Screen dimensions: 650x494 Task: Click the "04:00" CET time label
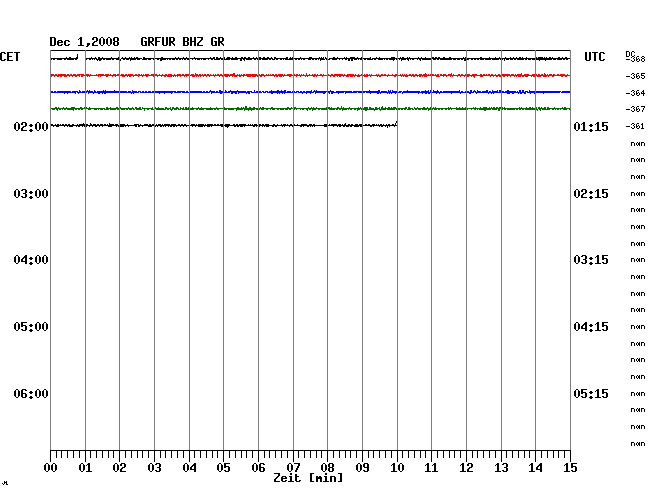coord(31,260)
